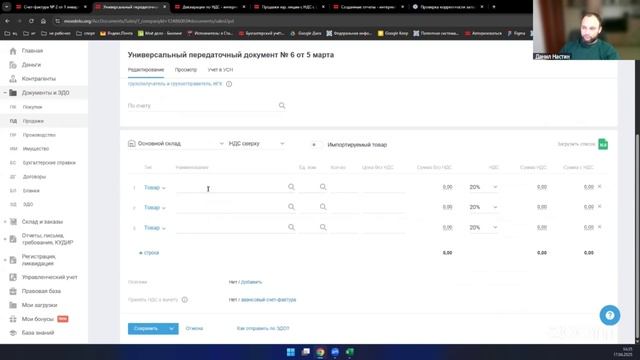Open Бухгалтерские справки subsection
The image size is (640, 360).
click(x=49, y=162)
